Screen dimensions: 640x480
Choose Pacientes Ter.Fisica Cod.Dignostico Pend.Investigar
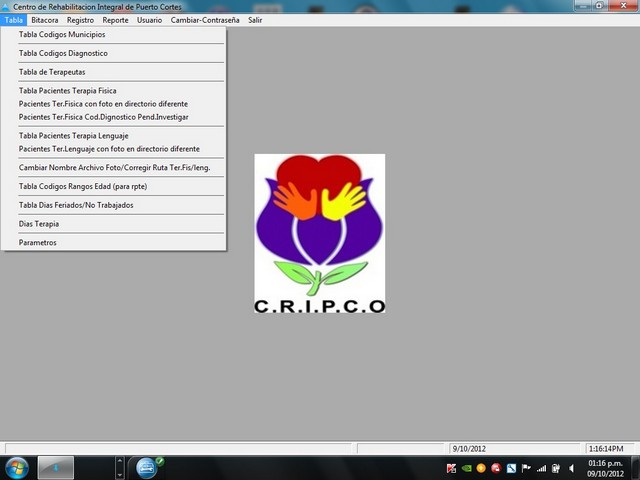[x=113, y=117]
